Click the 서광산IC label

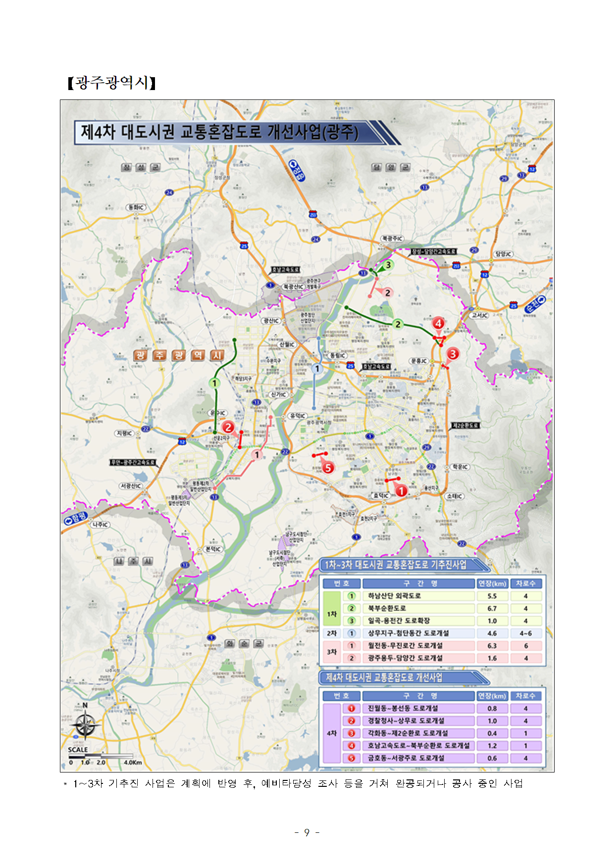(131, 486)
